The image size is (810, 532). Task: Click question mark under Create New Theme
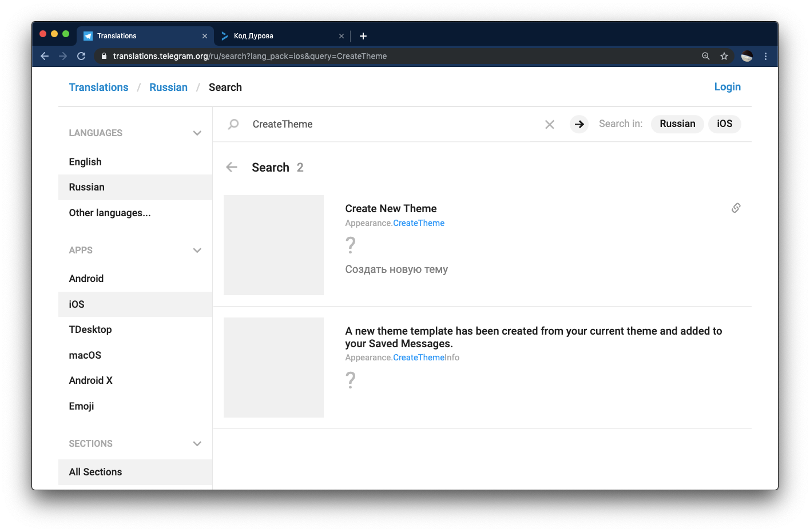point(351,245)
